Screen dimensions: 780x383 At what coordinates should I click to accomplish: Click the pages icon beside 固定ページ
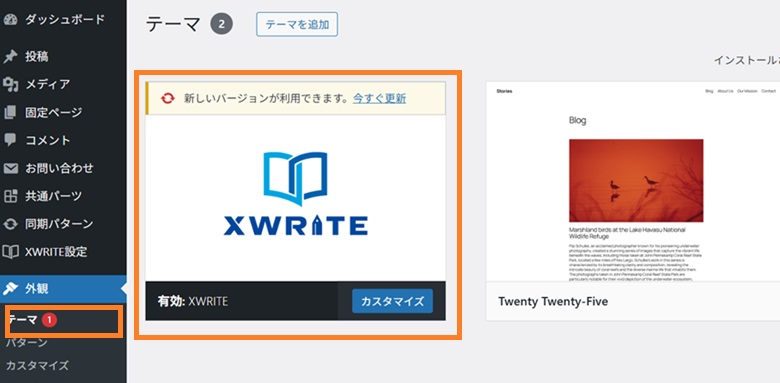pos(11,112)
